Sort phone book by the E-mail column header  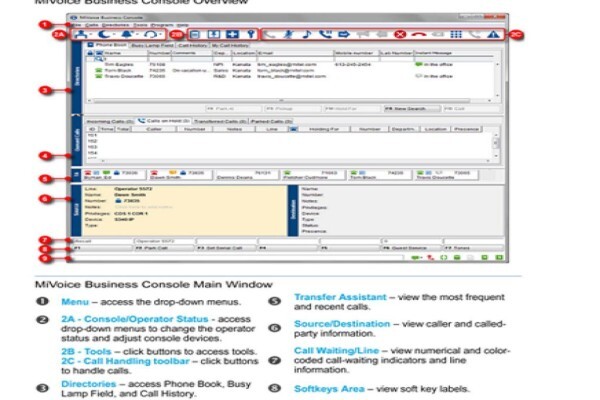296,53
